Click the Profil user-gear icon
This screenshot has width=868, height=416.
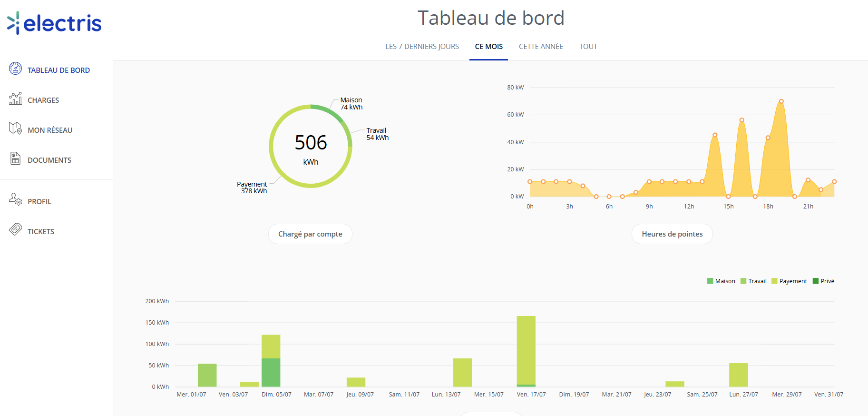[15, 199]
